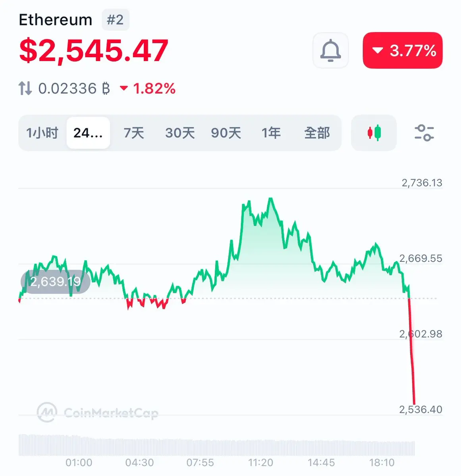
Task: Select the 30天 time range
Action: tap(180, 133)
